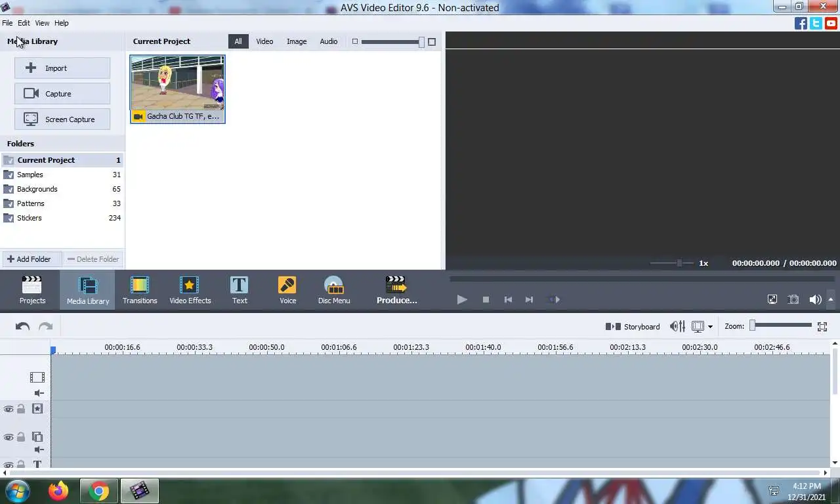Toggle the Samples folder checkbox
Image resolution: width=840 pixels, height=504 pixels.
pyautogui.click(x=9, y=175)
